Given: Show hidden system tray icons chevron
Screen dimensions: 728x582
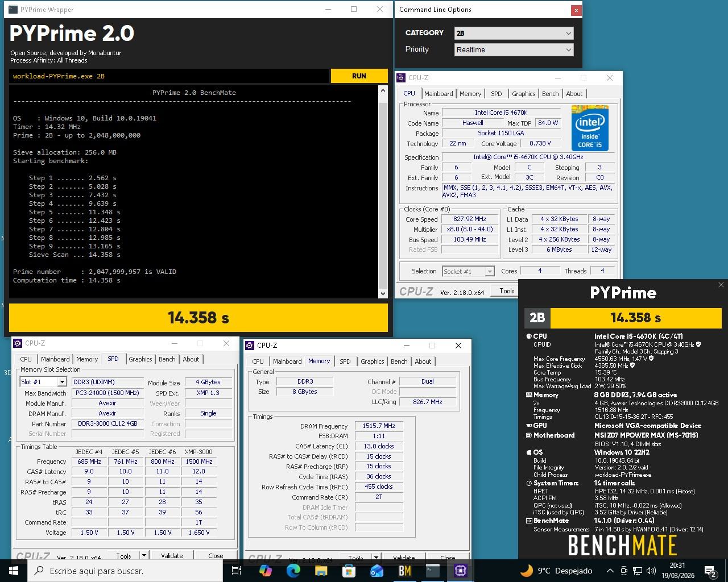Looking at the screenshot, I should 610,570.
